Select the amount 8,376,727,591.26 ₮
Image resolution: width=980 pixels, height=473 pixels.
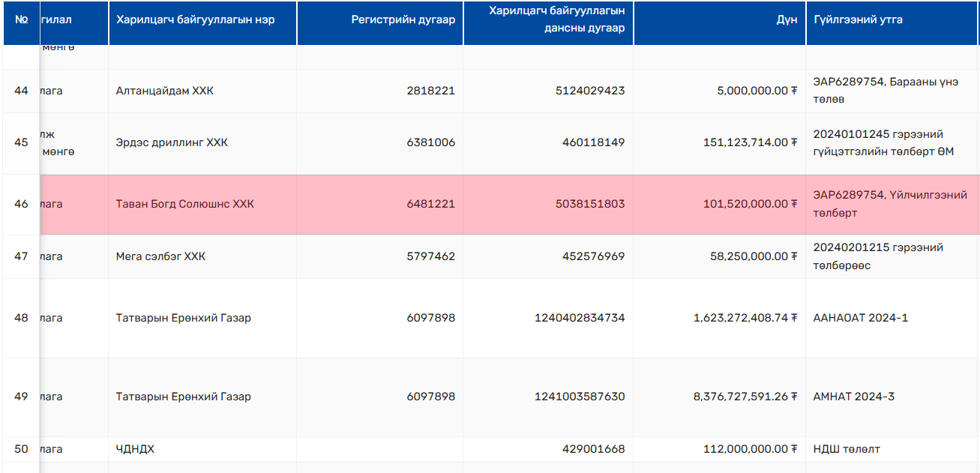coord(745,397)
